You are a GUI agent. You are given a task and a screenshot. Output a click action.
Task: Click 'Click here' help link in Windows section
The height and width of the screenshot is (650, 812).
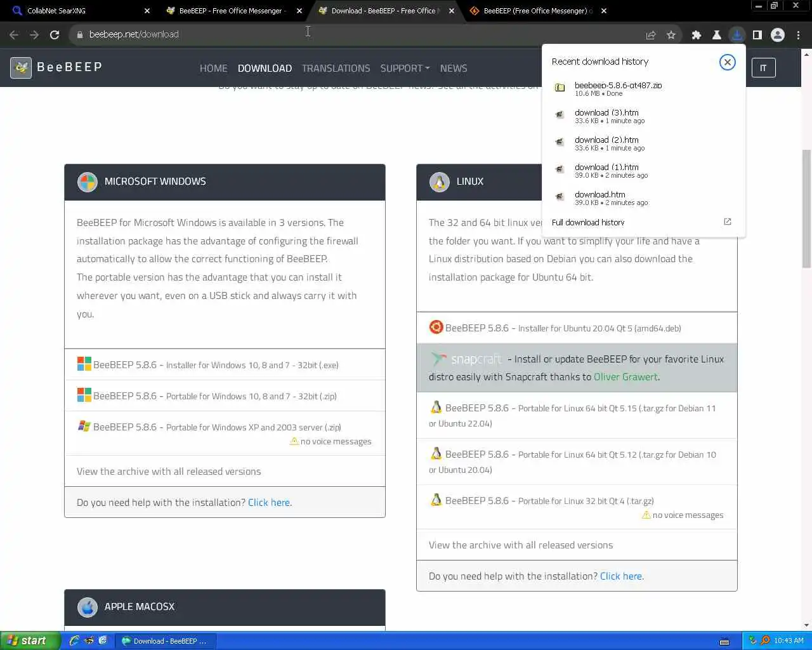coord(269,503)
